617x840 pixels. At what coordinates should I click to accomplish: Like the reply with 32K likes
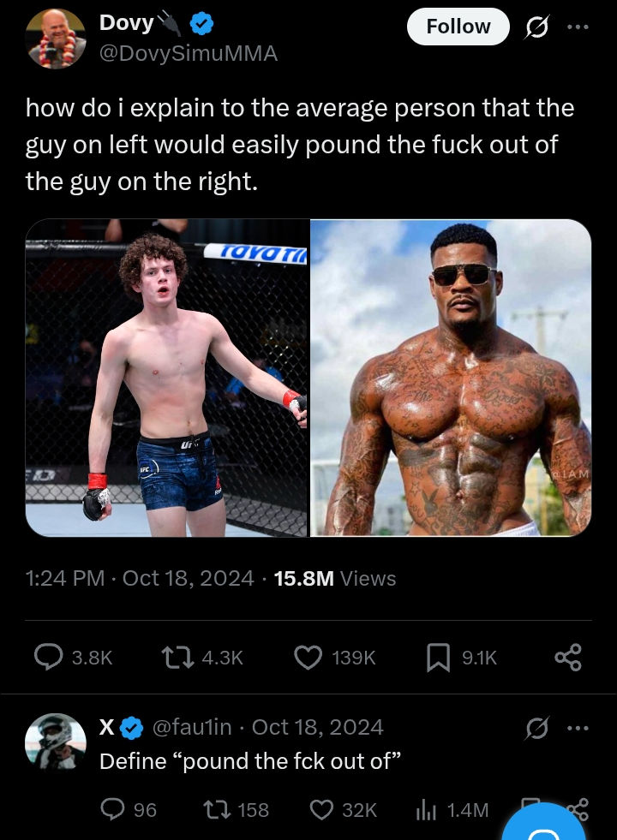point(321,809)
